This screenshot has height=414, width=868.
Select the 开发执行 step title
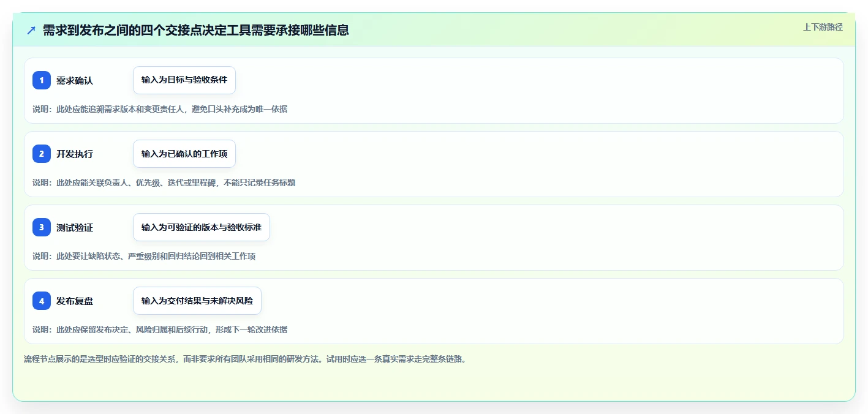75,154
